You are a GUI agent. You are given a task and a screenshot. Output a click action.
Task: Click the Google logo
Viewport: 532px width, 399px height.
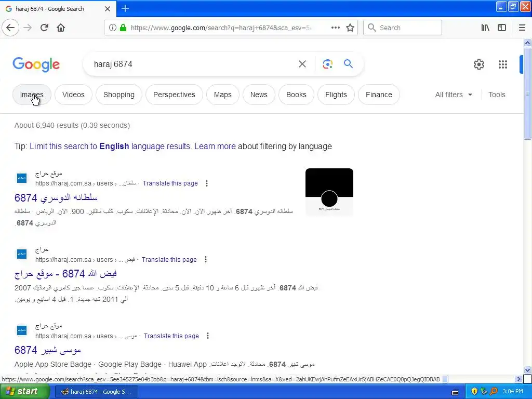pyautogui.click(x=36, y=64)
